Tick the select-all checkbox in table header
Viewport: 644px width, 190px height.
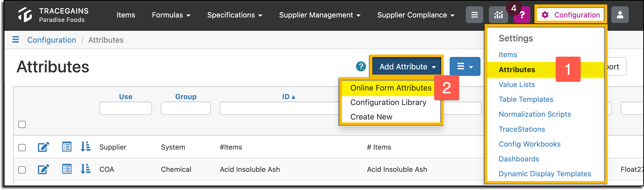[x=22, y=124]
